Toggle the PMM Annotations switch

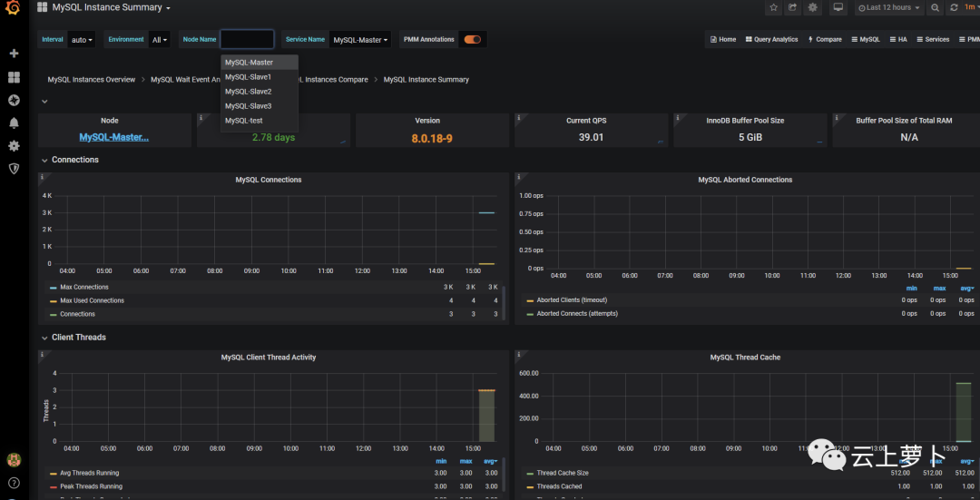pyautogui.click(x=473, y=39)
